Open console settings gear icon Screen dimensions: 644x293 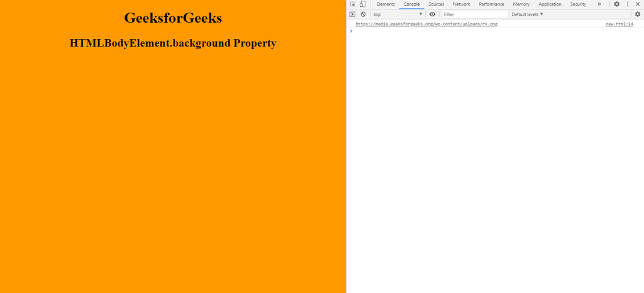tap(638, 14)
